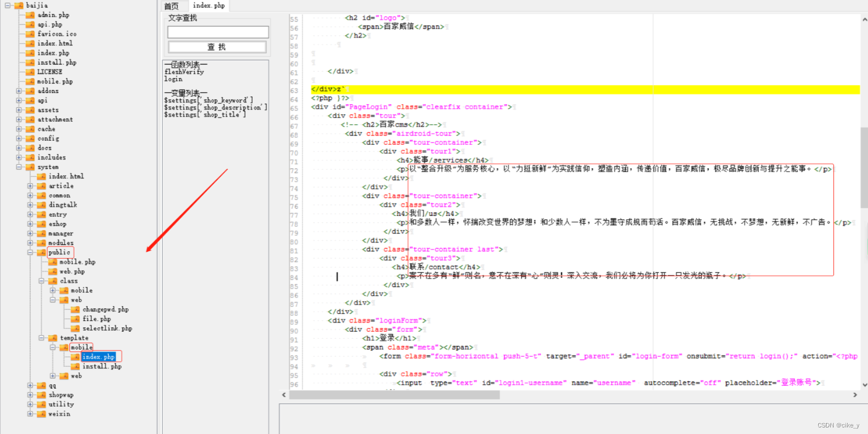Click the horizontal scrollbar left arrow
The width and height of the screenshot is (868, 434).
284,395
